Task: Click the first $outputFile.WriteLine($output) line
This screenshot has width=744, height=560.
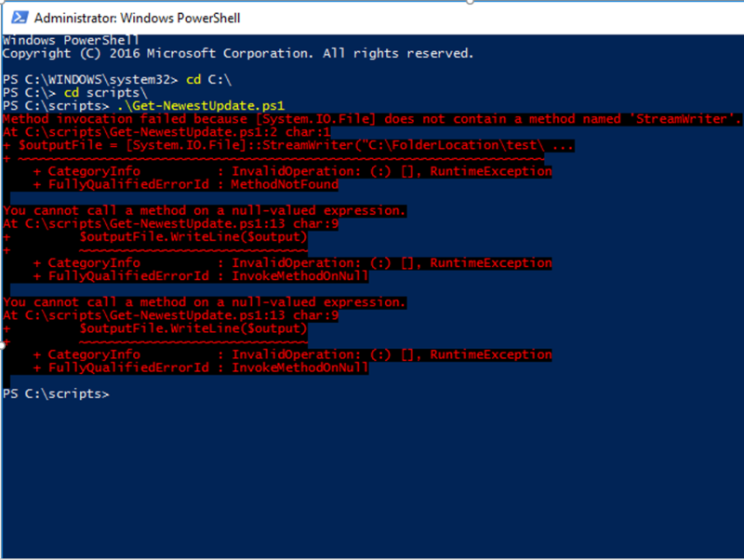Action: point(193,236)
